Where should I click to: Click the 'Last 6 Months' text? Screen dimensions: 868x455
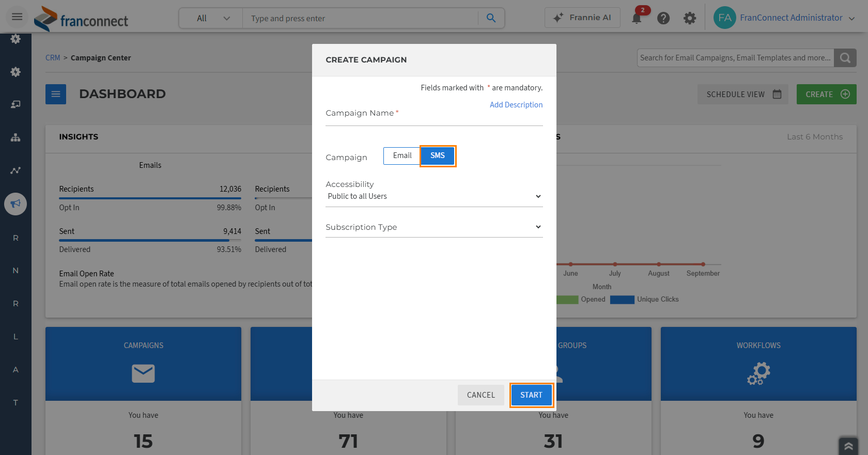pyautogui.click(x=815, y=137)
